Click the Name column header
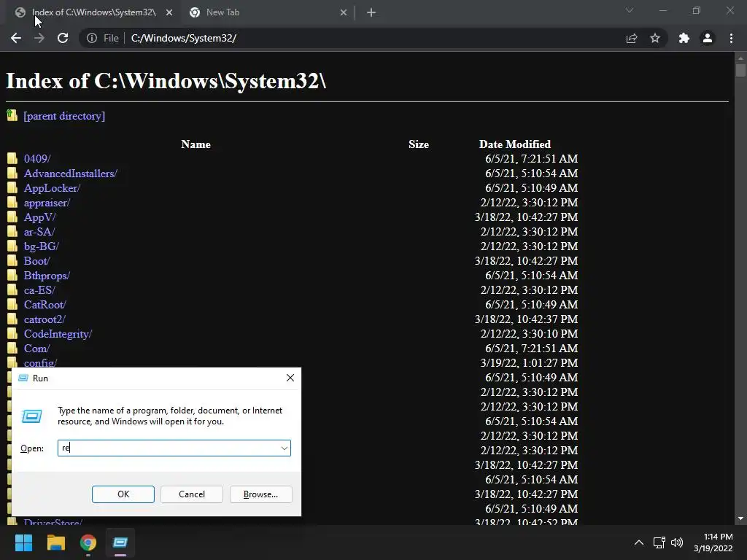Viewport: 747px width, 560px height. tap(196, 144)
